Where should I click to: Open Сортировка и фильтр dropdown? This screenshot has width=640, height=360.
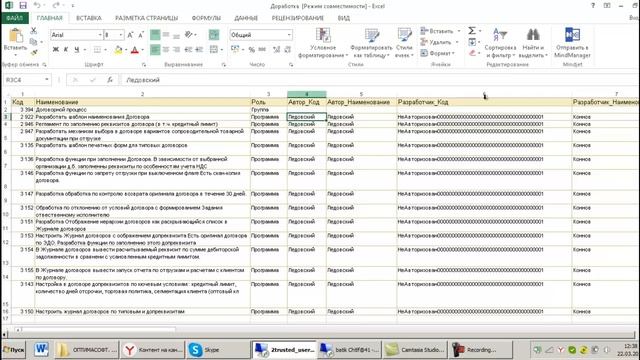(x=500, y=43)
